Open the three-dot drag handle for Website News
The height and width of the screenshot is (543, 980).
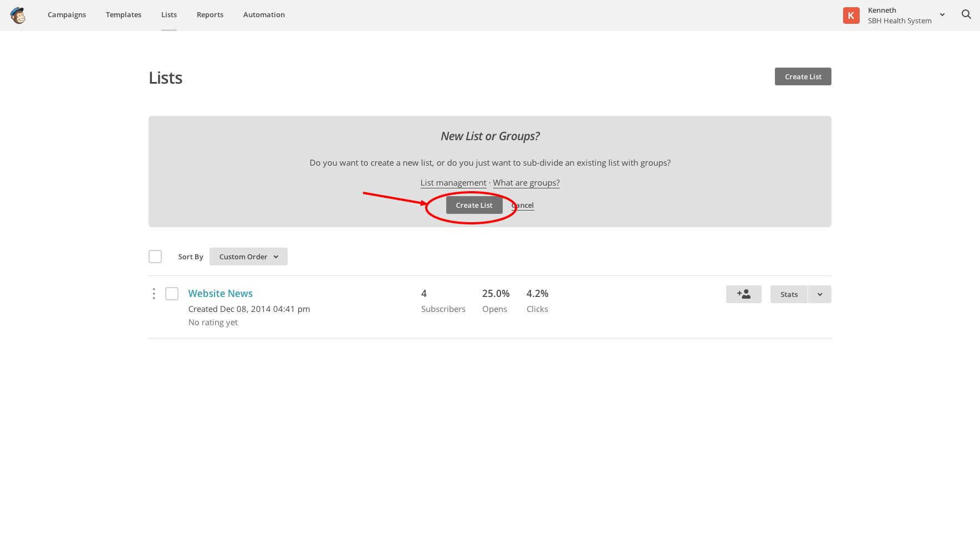[154, 294]
